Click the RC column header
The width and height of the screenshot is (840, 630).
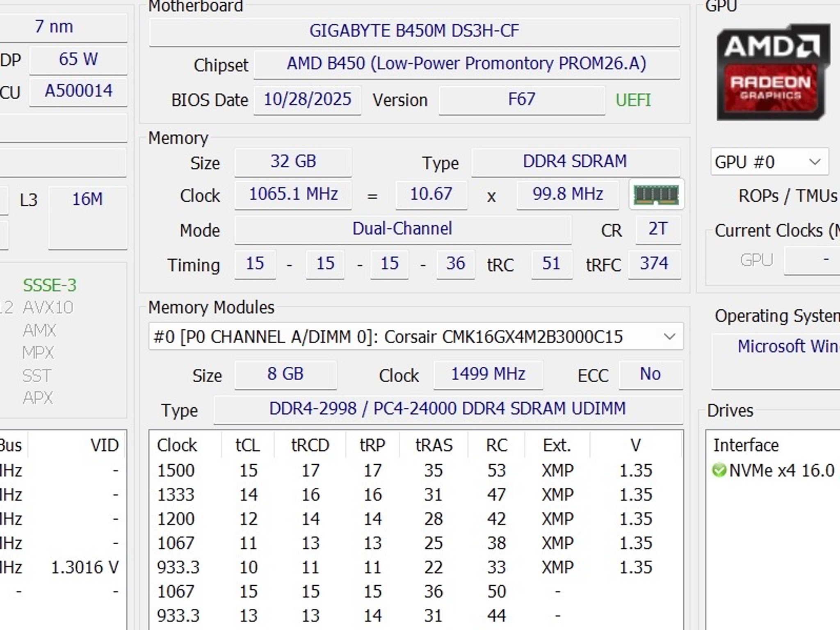tap(496, 445)
